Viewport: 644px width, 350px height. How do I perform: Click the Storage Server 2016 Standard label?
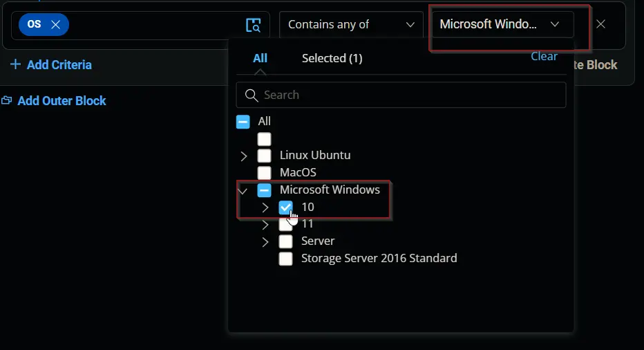[379, 258]
